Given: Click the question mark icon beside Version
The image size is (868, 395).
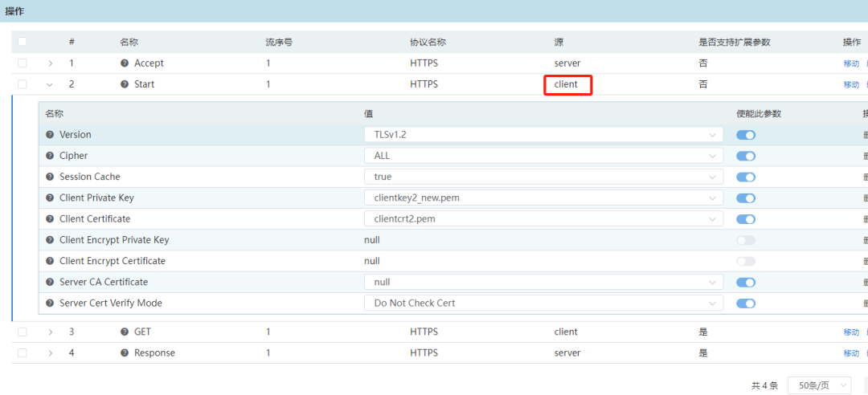Looking at the screenshot, I should [50, 135].
